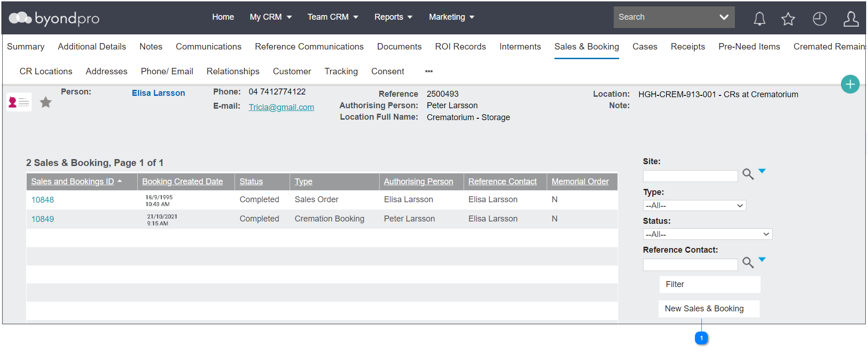
Task: Open the Tracking tab
Action: [341, 72]
